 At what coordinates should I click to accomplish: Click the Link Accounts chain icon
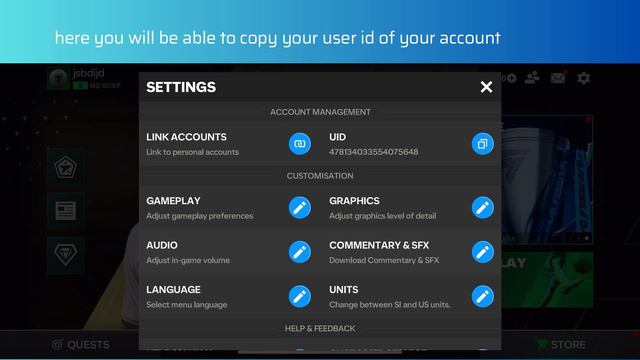coord(300,144)
